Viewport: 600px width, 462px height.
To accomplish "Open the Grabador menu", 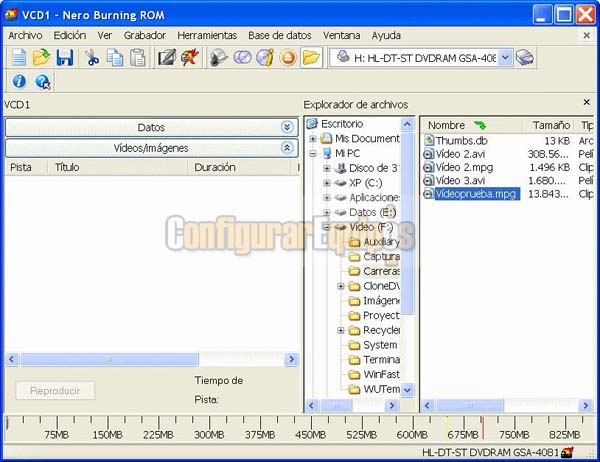I will (145, 35).
